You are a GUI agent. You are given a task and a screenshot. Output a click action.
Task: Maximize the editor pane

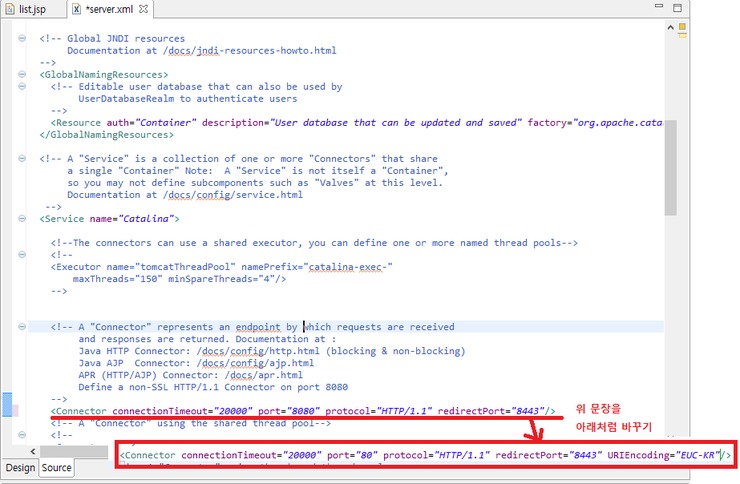[677, 10]
